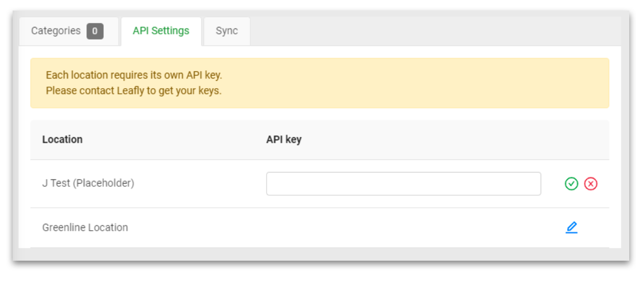Edit Greenline Location key via pencil icon
The height and width of the screenshot is (286, 644).
[x=571, y=227]
